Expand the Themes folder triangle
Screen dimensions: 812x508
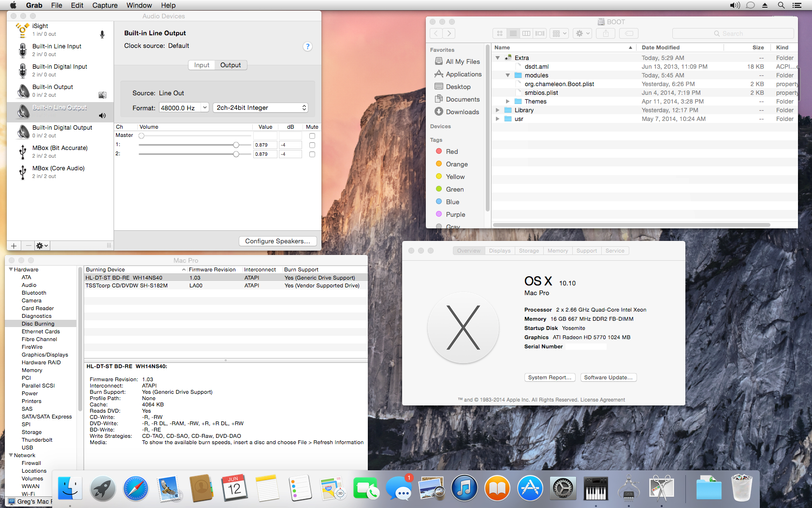507,102
